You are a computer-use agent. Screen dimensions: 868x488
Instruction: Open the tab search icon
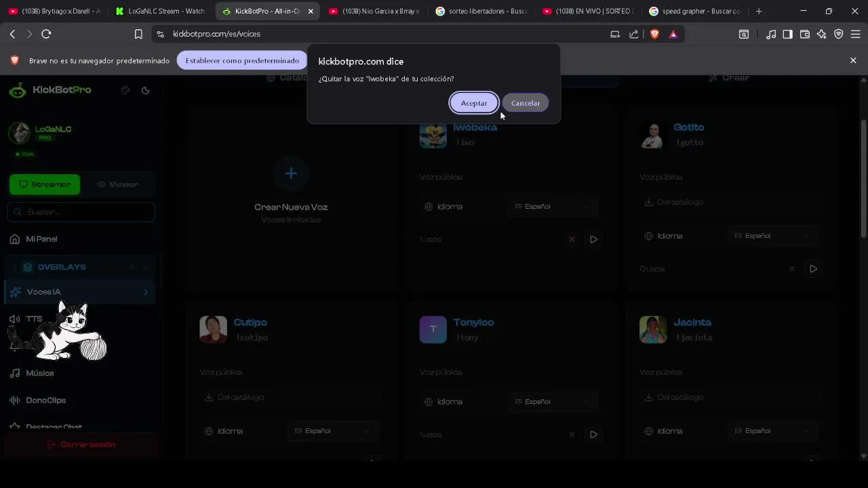744,34
